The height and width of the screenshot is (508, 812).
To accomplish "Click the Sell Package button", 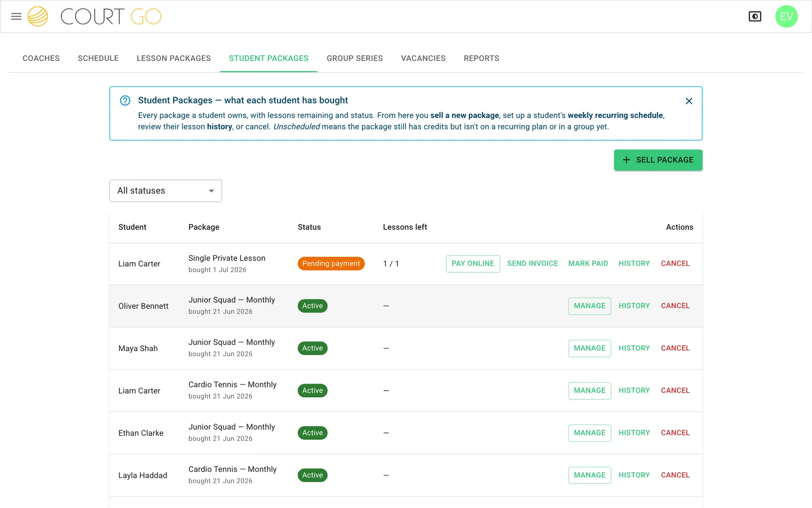I will click(x=658, y=160).
